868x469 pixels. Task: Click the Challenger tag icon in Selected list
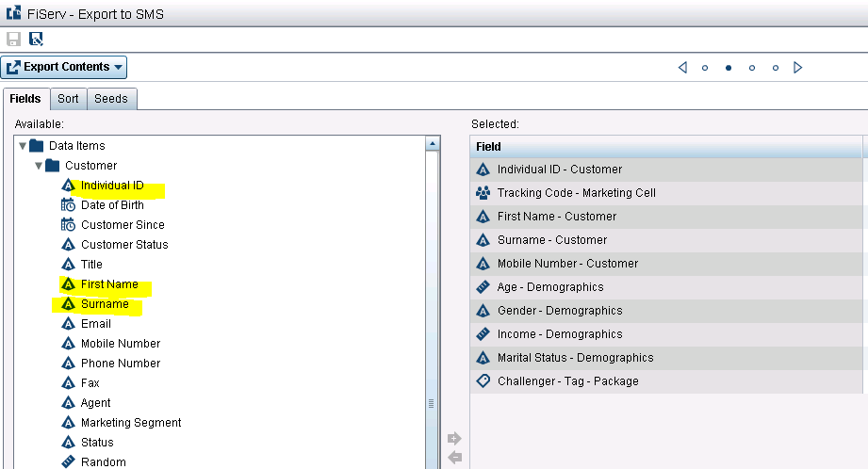coord(483,381)
